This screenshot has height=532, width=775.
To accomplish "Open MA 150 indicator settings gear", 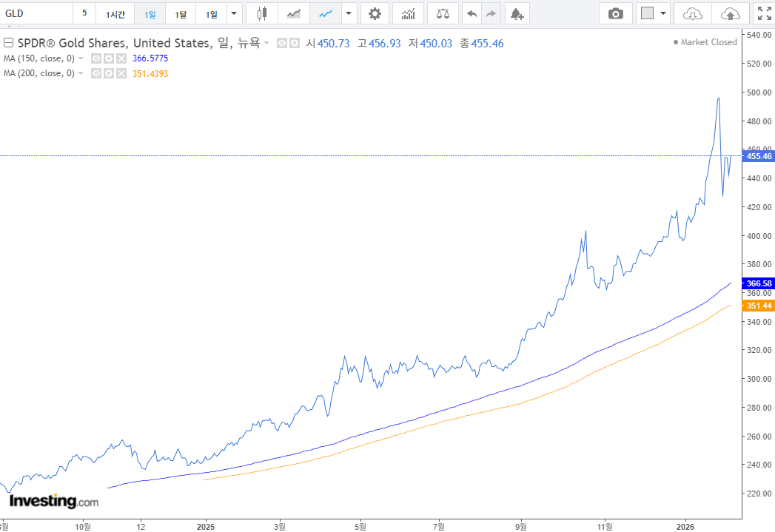I will click(109, 58).
